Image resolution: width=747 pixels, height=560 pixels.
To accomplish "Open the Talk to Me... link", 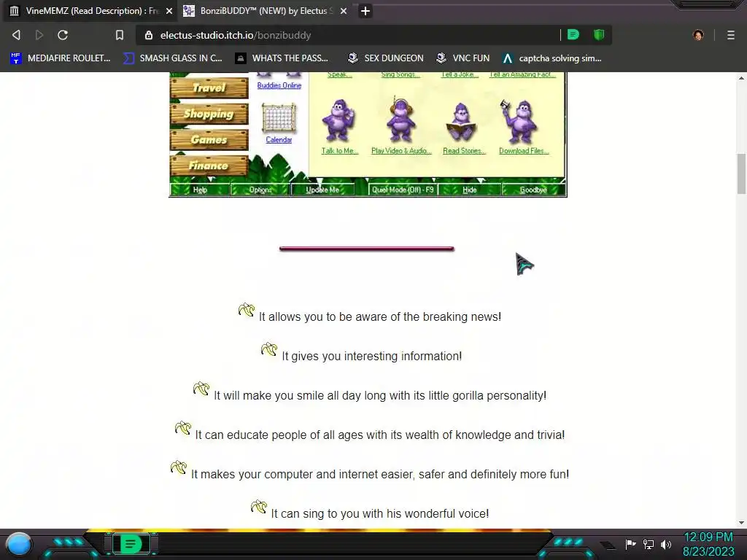I will coord(340,151).
